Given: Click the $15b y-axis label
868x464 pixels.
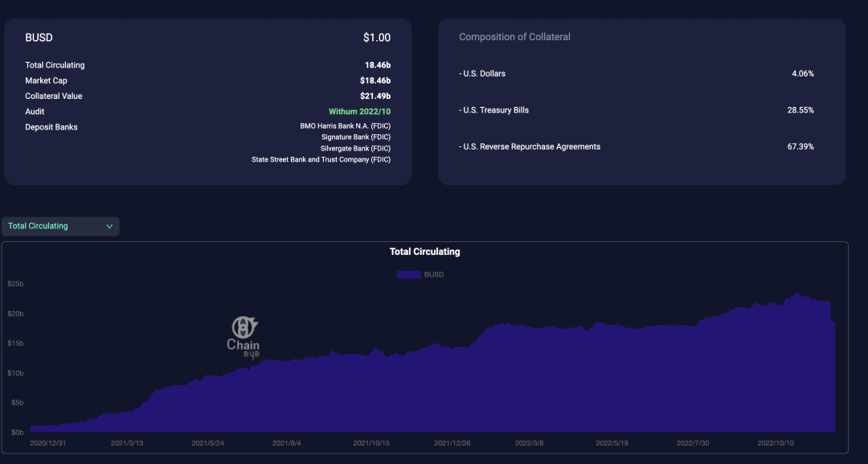Looking at the screenshot, I should click(x=15, y=343).
